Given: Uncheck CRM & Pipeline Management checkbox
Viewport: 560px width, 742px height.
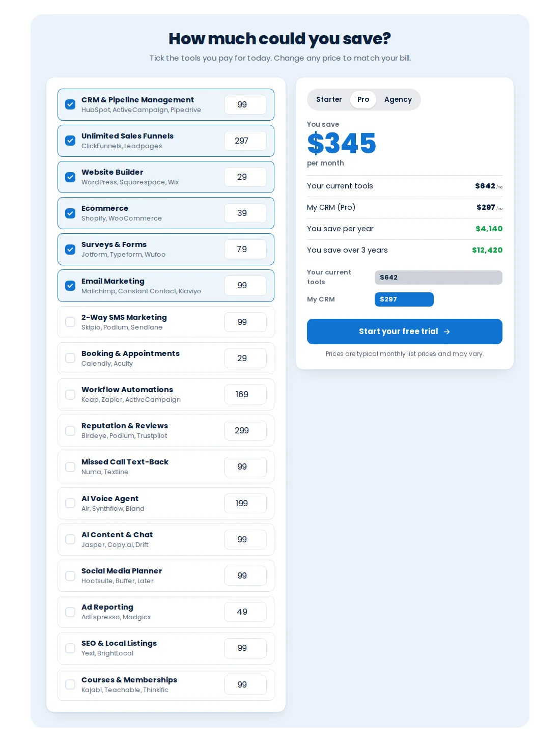Looking at the screenshot, I should pyautogui.click(x=70, y=104).
